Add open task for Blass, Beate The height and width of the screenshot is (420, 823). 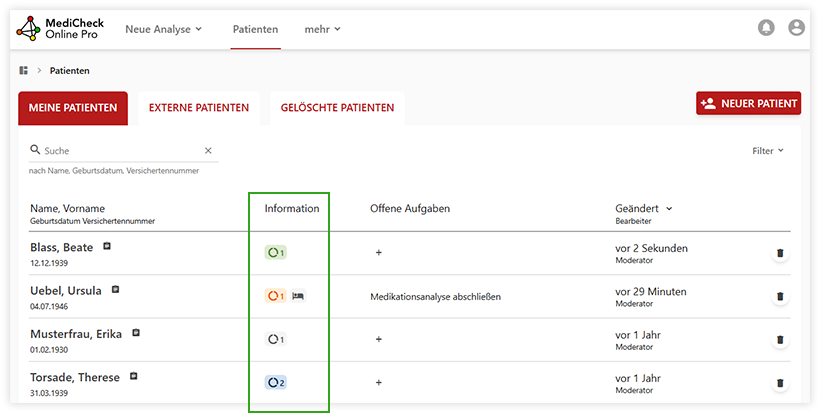(x=378, y=253)
